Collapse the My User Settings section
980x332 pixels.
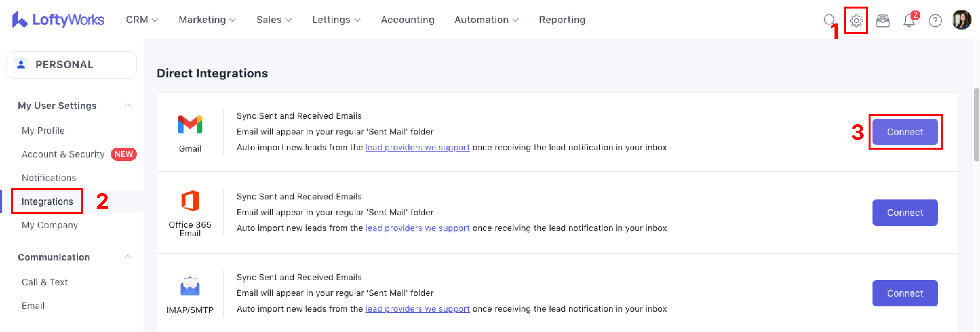pyautogui.click(x=128, y=105)
